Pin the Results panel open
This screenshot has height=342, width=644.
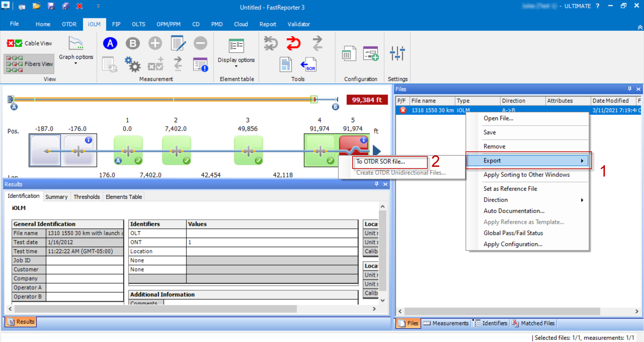tap(376, 184)
